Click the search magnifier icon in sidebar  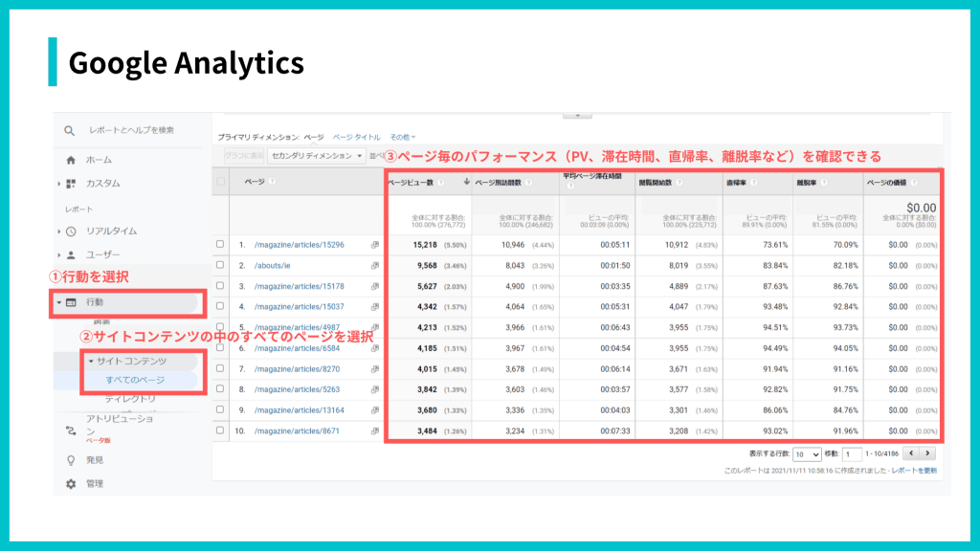(69, 130)
